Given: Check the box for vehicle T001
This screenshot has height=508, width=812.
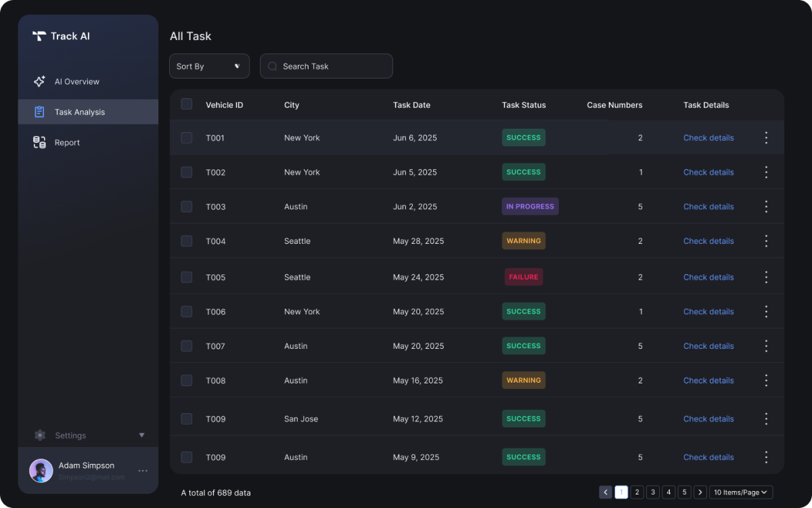Looking at the screenshot, I should [187, 137].
